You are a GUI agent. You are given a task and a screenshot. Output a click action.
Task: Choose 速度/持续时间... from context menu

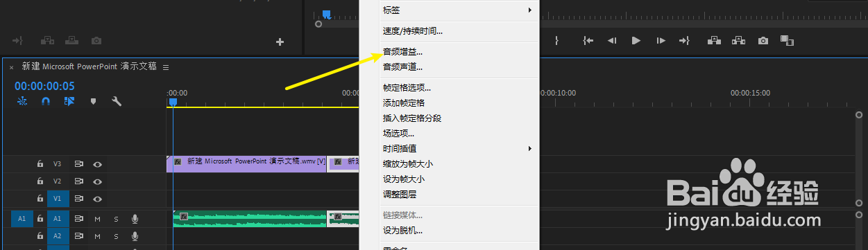[449, 30]
